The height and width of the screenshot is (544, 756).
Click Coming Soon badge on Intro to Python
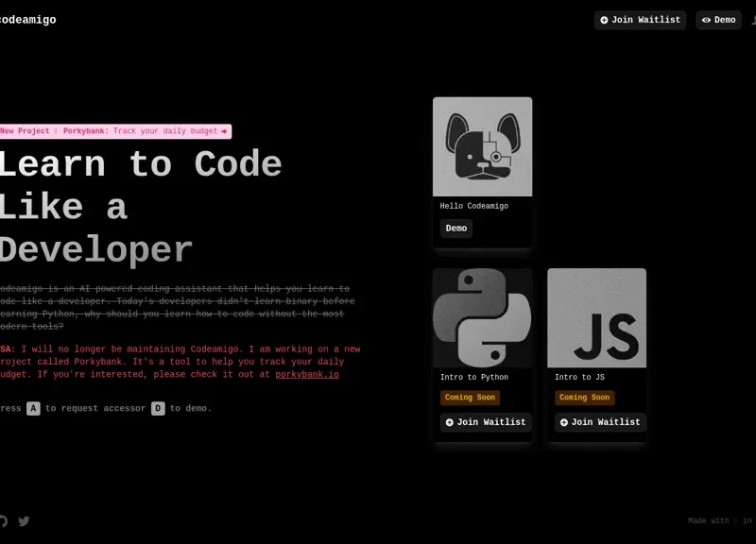[470, 398]
